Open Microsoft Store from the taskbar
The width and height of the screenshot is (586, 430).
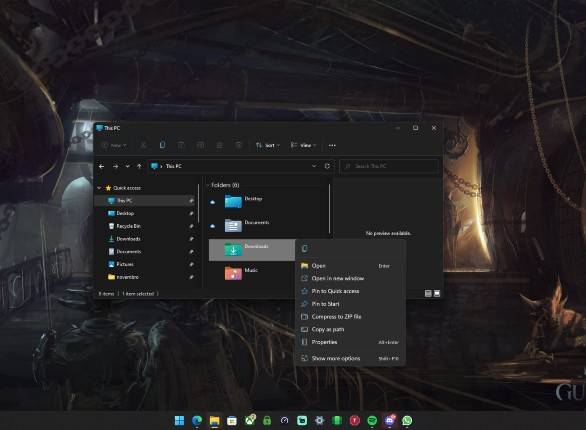(232, 421)
